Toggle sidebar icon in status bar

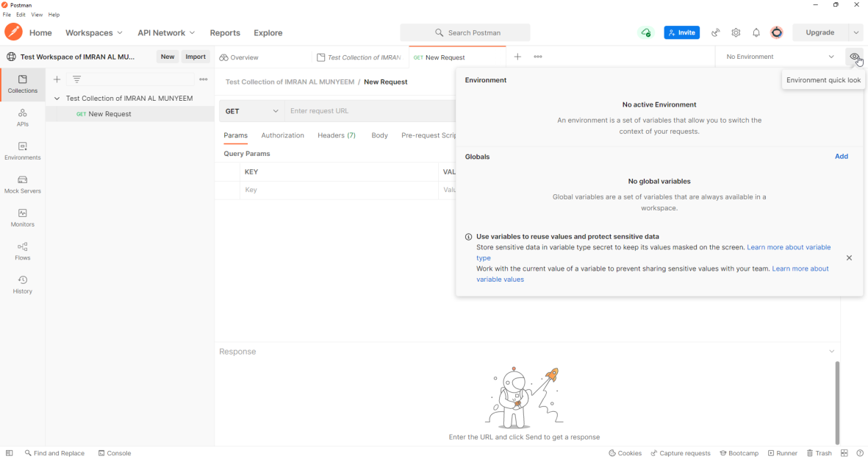(x=10, y=453)
